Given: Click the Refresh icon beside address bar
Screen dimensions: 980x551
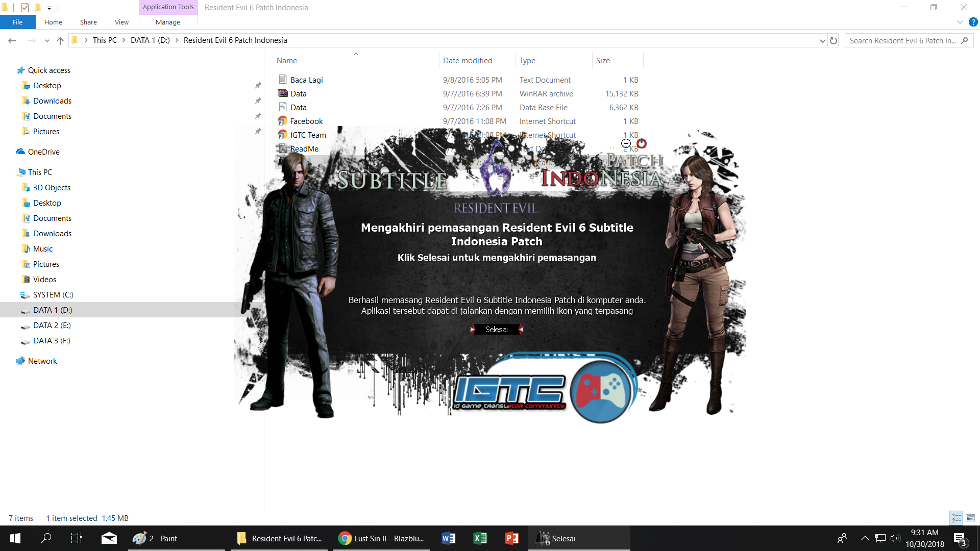Looking at the screenshot, I should click(x=834, y=41).
